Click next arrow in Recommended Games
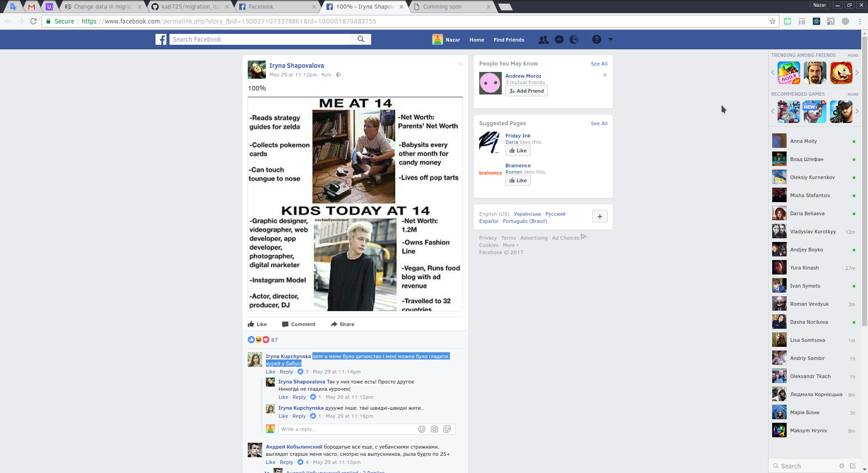The width and height of the screenshot is (868, 473). point(857,111)
